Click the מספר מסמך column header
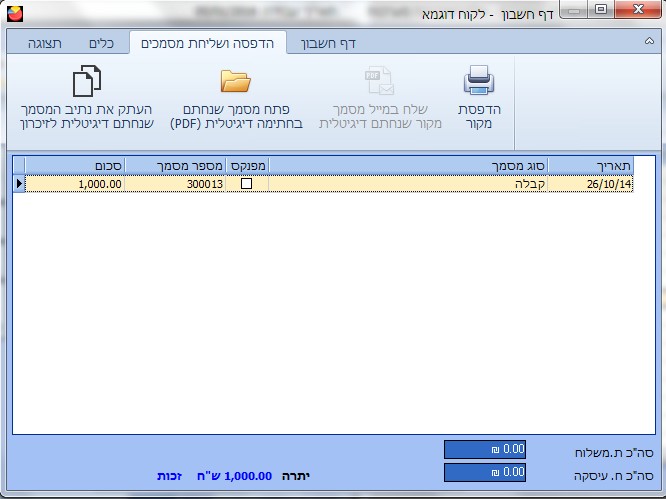Screen dimensions: 666x499 pyautogui.click(x=175, y=165)
